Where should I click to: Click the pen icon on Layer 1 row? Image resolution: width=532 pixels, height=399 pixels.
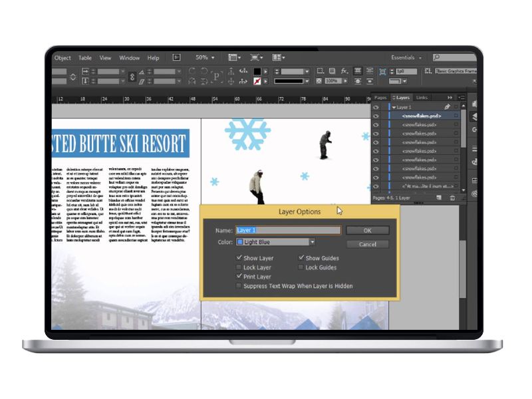pos(447,106)
